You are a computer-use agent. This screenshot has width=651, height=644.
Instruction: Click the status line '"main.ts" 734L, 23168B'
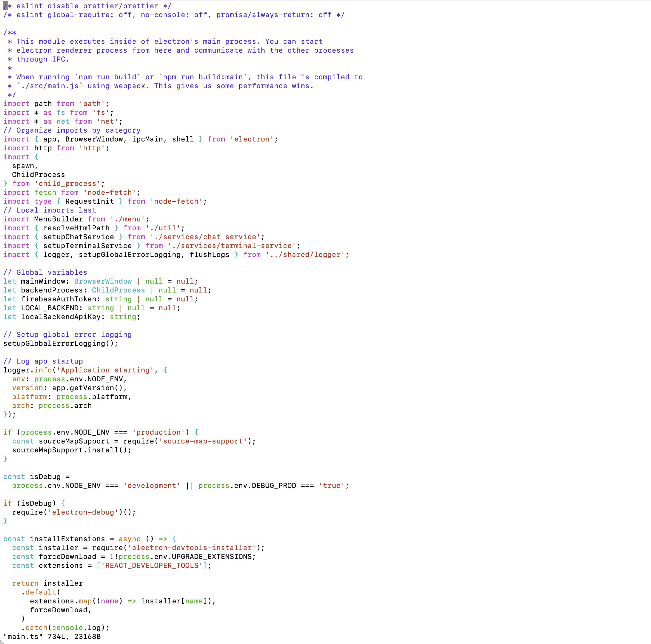click(52, 637)
